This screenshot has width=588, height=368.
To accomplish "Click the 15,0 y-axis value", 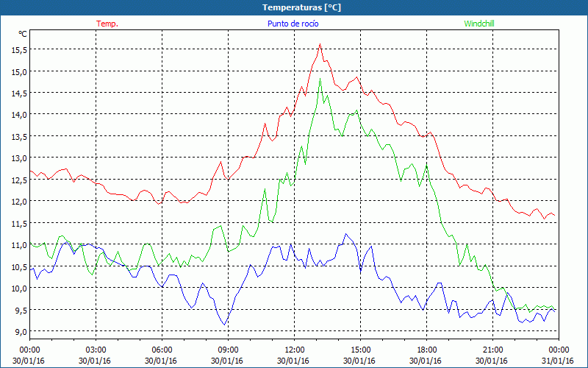I will [18, 71].
